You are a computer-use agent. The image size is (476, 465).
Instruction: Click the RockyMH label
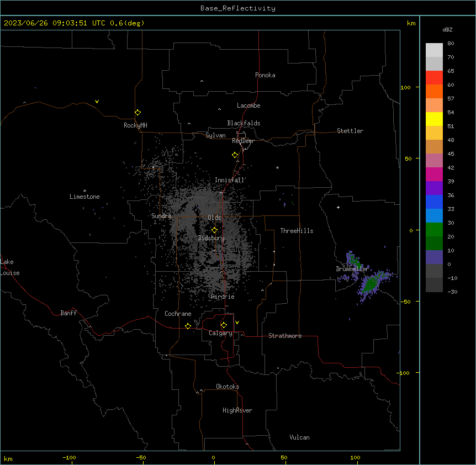[135, 125]
